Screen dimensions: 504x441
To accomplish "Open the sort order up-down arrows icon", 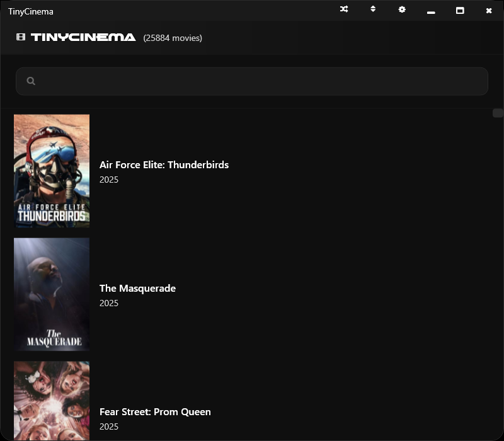I will click(373, 9).
